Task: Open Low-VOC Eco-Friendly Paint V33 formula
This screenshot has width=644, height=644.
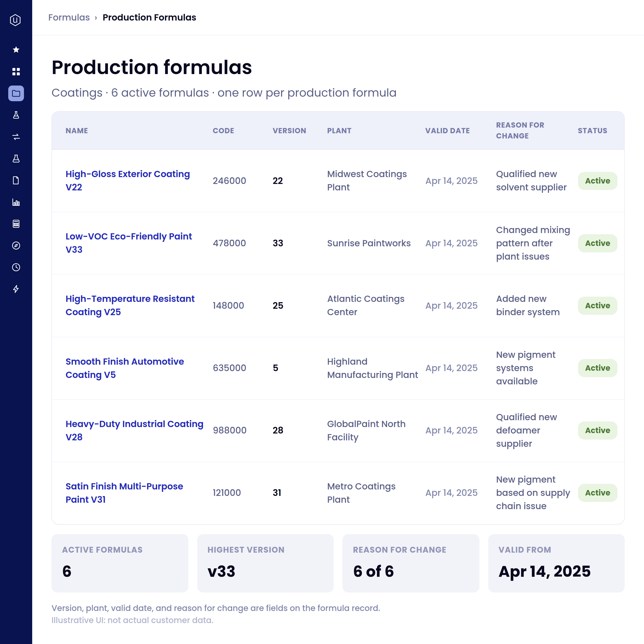Action: pos(129,243)
